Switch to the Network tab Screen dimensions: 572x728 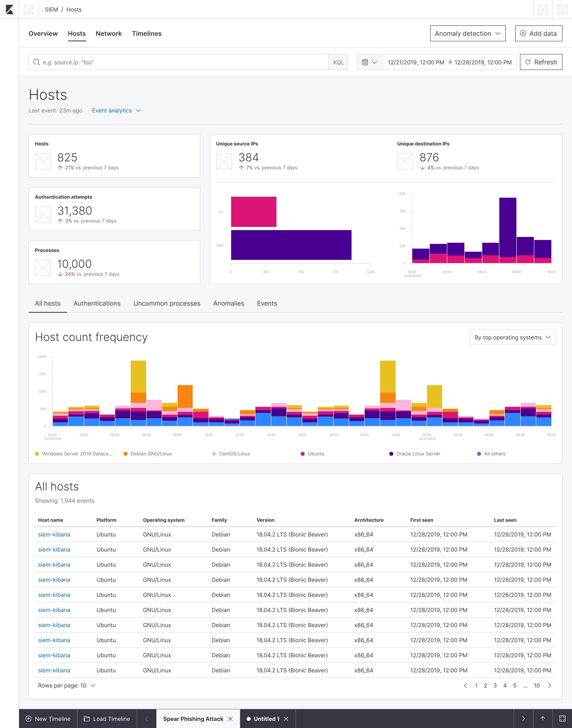[108, 34]
